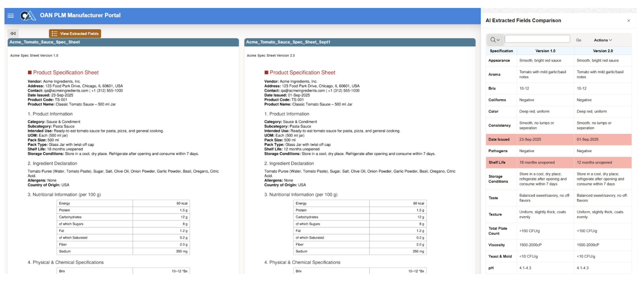Select the highlighted Date Issued row
The height and width of the screenshot is (286, 644).
click(x=499, y=140)
